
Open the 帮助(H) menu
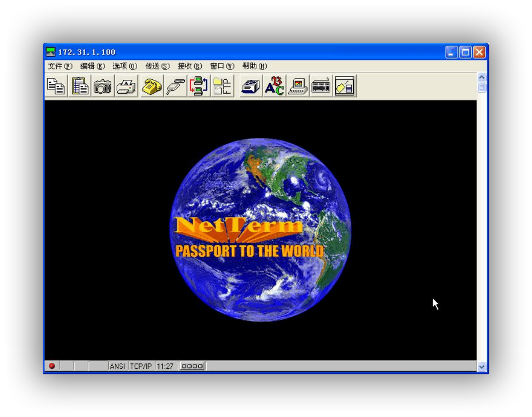254,66
